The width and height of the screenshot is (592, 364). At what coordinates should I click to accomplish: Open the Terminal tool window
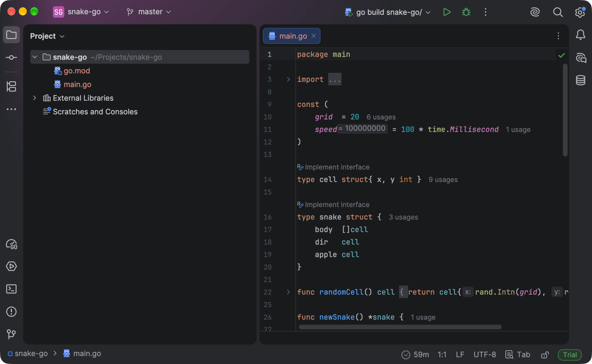point(11,289)
